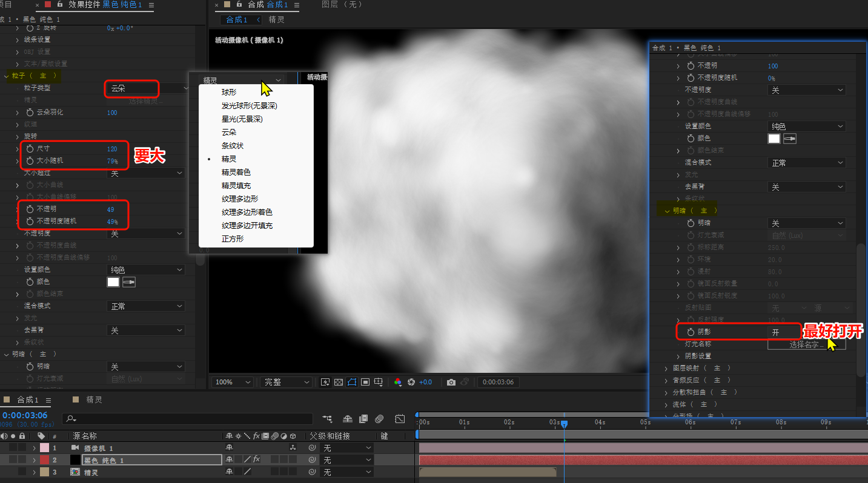The width and height of the screenshot is (868, 483).
Task: Select 纹理多边形 from the list
Action: pyautogui.click(x=240, y=199)
